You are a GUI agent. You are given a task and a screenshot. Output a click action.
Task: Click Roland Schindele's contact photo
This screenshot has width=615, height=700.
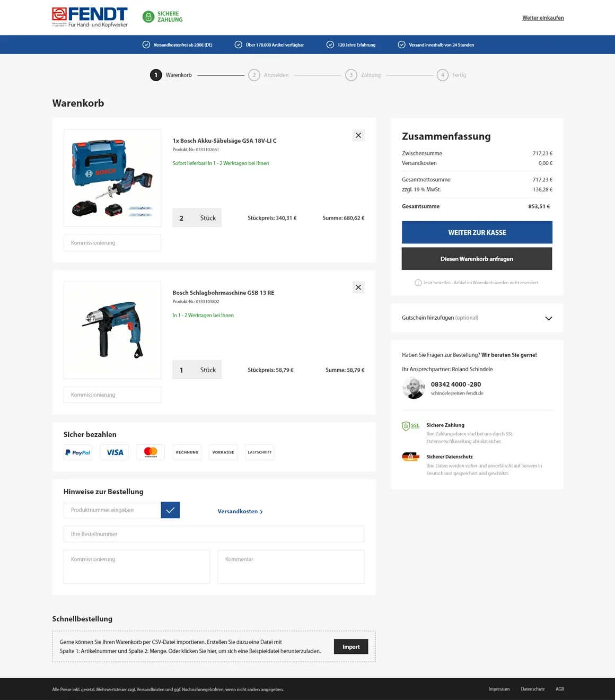414,388
